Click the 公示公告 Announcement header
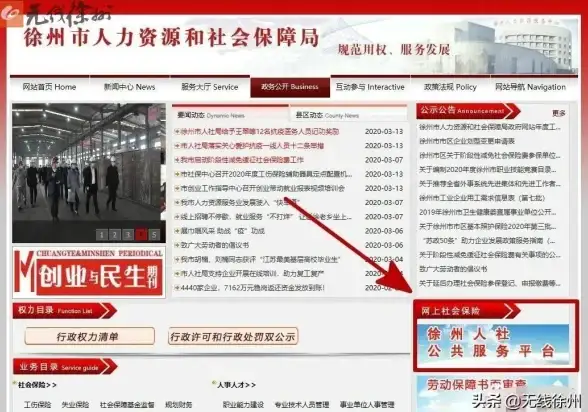Image resolution: width=588 pixels, height=412 pixels. (x=468, y=111)
